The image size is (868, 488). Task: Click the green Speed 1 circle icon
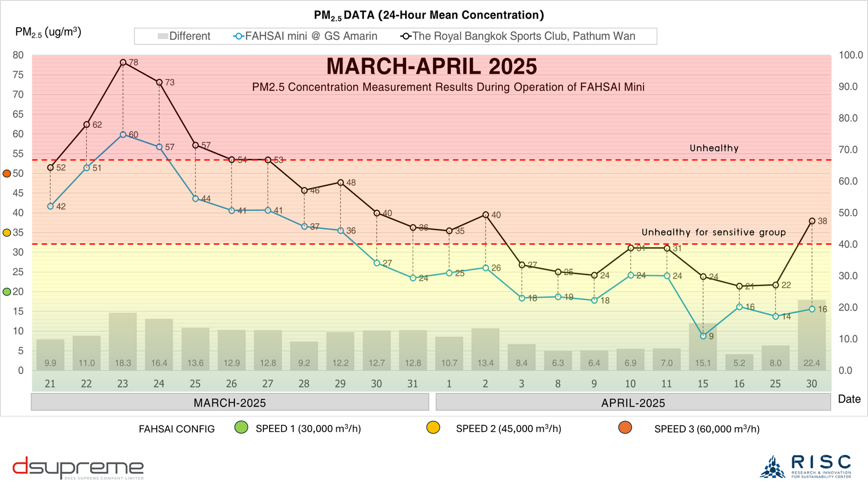(x=241, y=428)
